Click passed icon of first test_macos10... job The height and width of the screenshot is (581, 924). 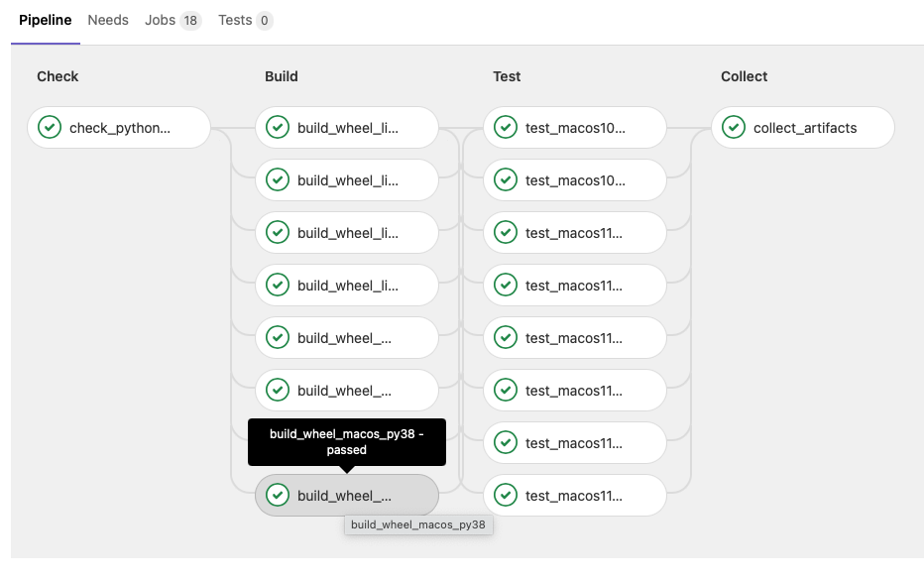coord(506,127)
